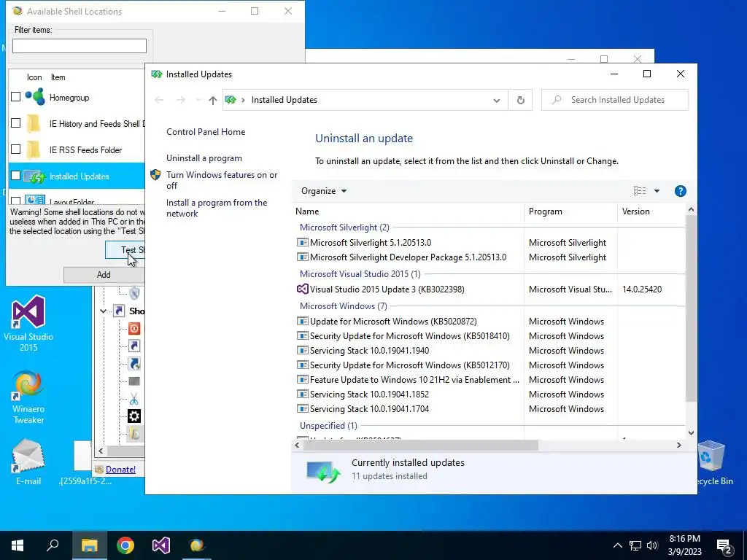747x560 pixels.
Task: Select Update for Microsoft Windows (KB5020872)
Action: pos(393,322)
